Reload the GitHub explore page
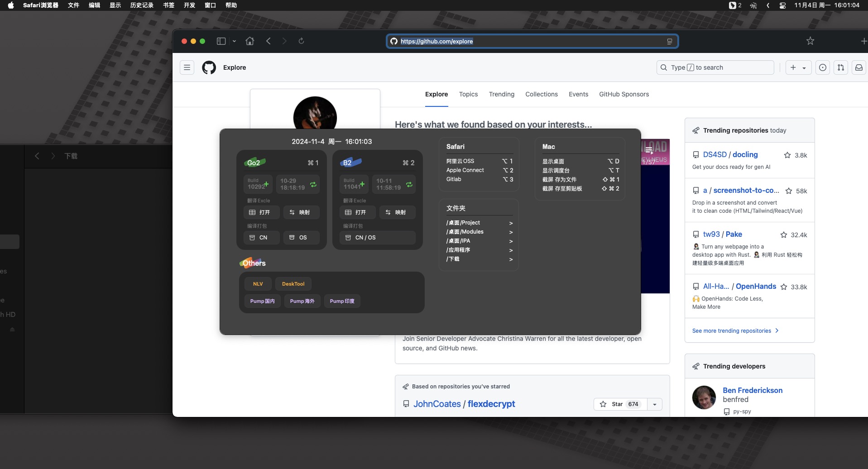 pos(301,41)
